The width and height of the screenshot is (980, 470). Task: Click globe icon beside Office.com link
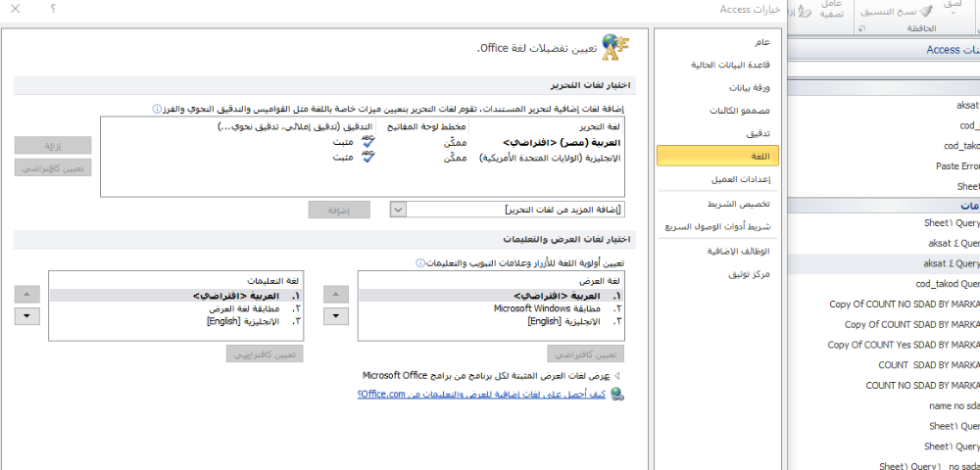point(616,394)
